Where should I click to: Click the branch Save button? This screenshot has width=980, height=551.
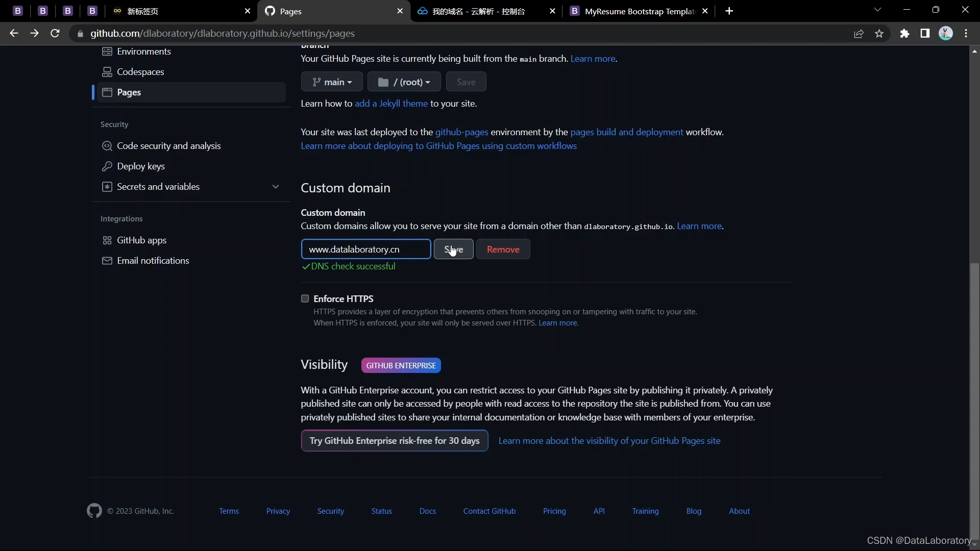click(x=466, y=82)
